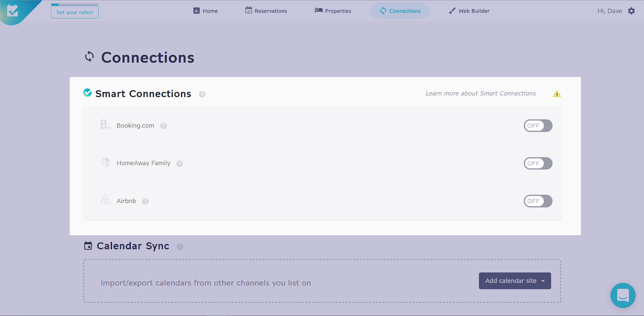Open help icon next to HomeAway Family
644x316 pixels.
tap(180, 164)
